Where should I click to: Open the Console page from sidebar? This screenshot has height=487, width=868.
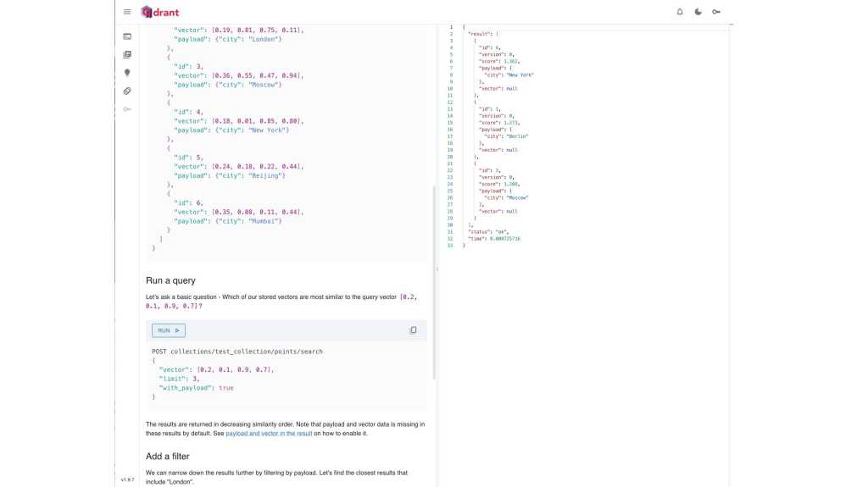point(127,36)
